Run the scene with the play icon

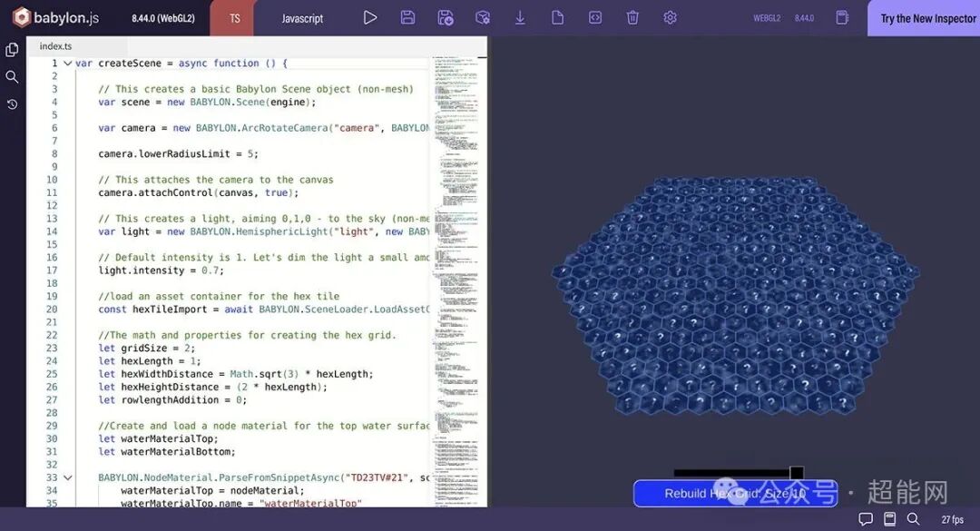click(370, 17)
